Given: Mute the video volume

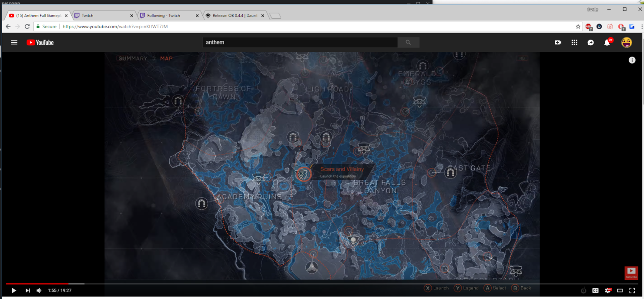Looking at the screenshot, I should (x=39, y=290).
